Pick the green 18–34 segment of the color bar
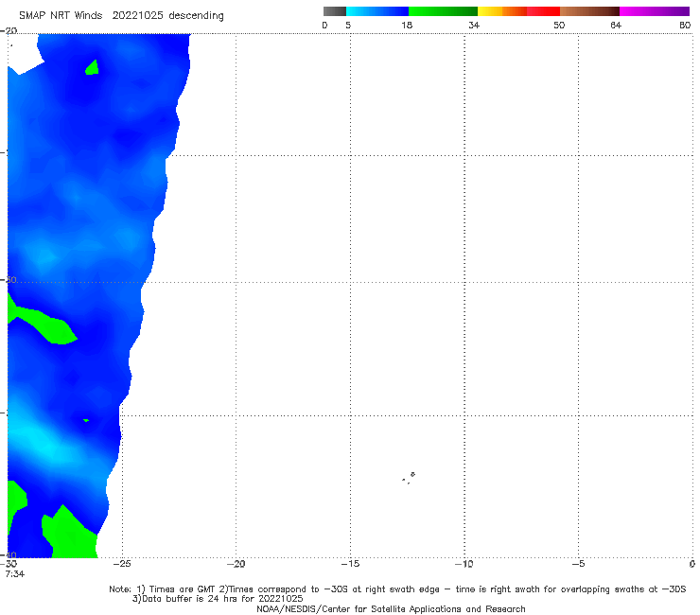Screen dimensions: 700x615 click(x=443, y=11)
